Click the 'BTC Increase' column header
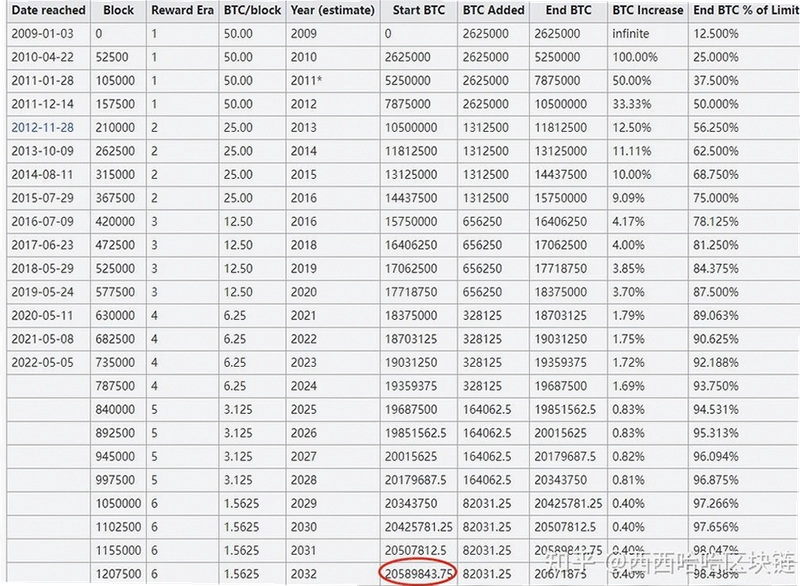Image resolution: width=800 pixels, height=586 pixels. 647,10
